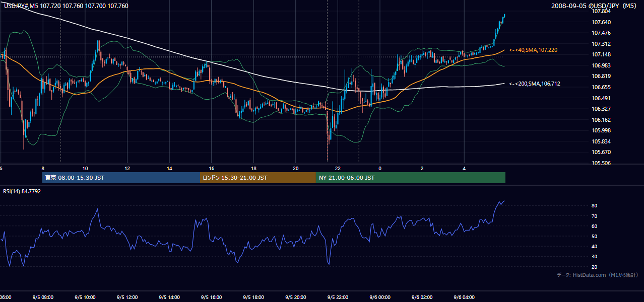This screenshot has height=302, width=644.
Task: Click the 9/5 20:00 time axis label
Action: pyautogui.click(x=296, y=297)
